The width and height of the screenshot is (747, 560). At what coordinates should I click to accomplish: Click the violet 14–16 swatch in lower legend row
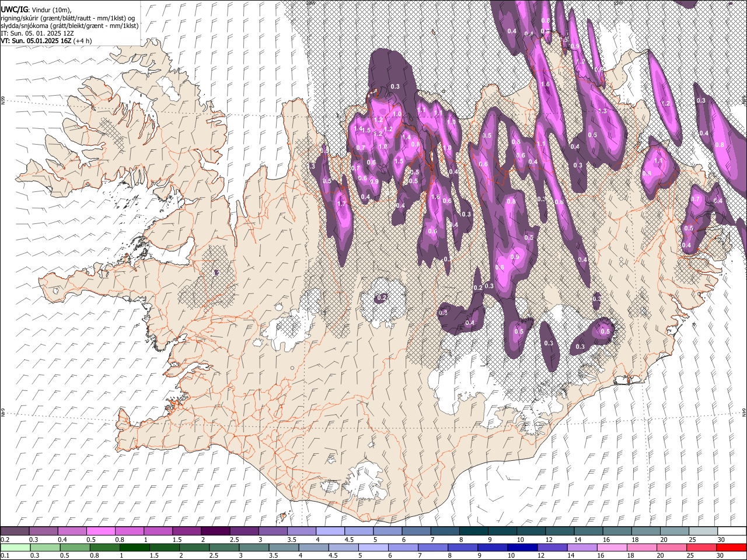pyautogui.click(x=581, y=547)
